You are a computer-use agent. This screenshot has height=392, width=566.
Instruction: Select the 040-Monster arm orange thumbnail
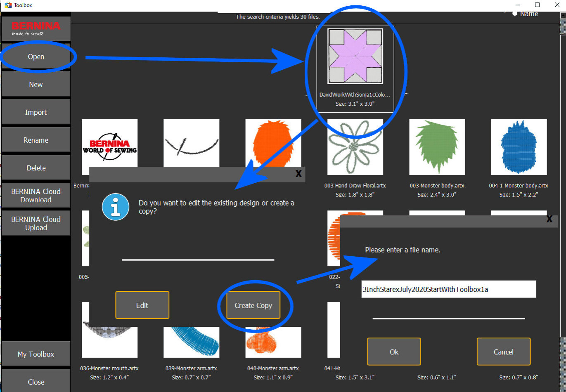[x=273, y=342]
